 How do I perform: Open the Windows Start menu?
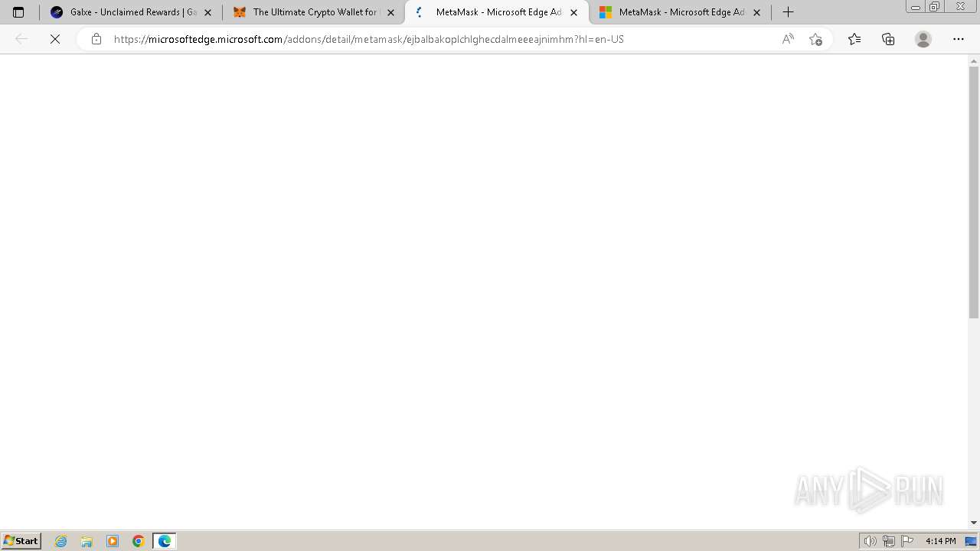(x=21, y=541)
